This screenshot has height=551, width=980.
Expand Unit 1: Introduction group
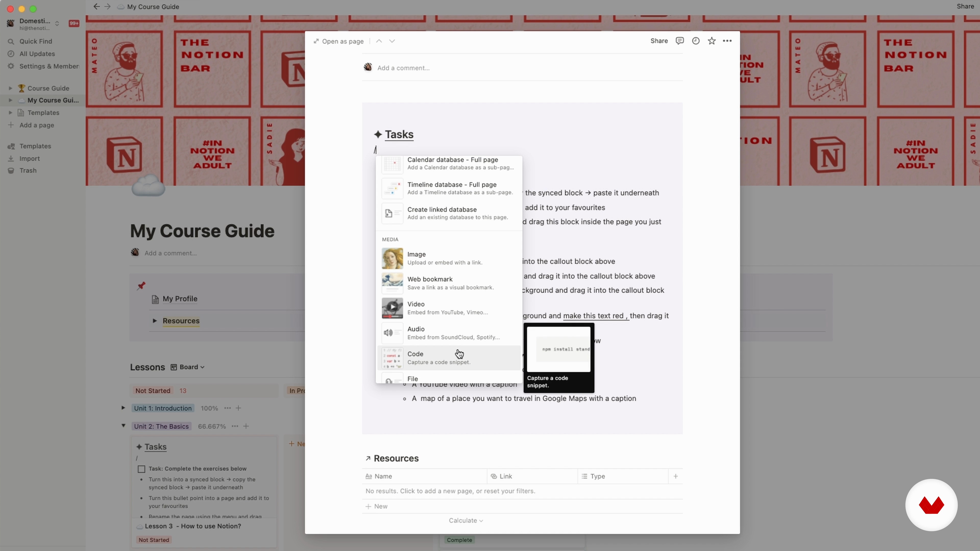point(123,408)
